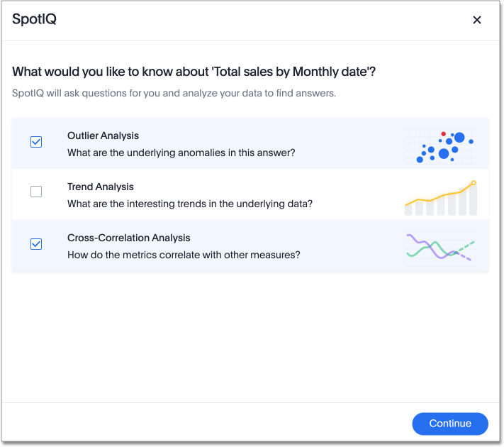504x447 pixels.
Task: Enable the Trend Analysis checkbox
Action: [x=36, y=192]
